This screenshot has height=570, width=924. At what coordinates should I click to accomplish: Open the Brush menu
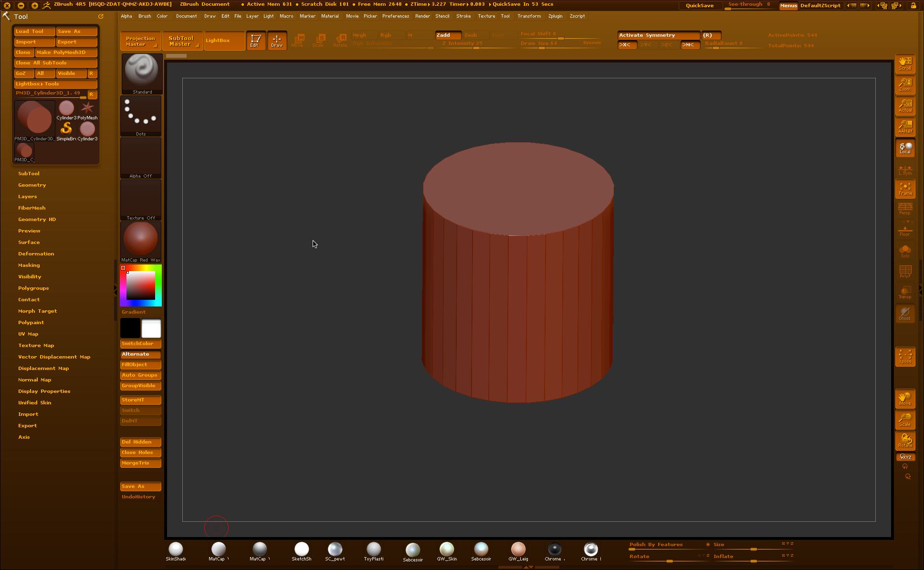pos(145,16)
